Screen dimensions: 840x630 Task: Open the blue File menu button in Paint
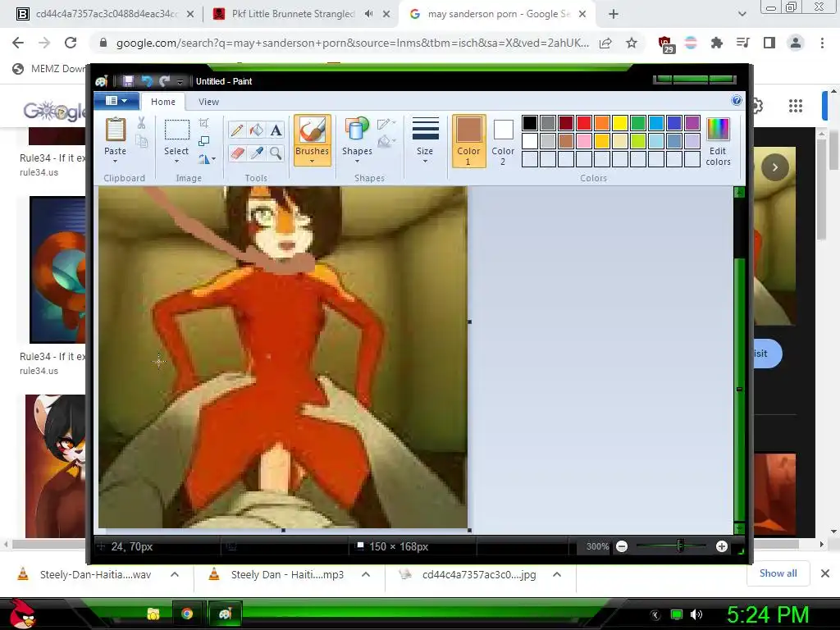(116, 101)
